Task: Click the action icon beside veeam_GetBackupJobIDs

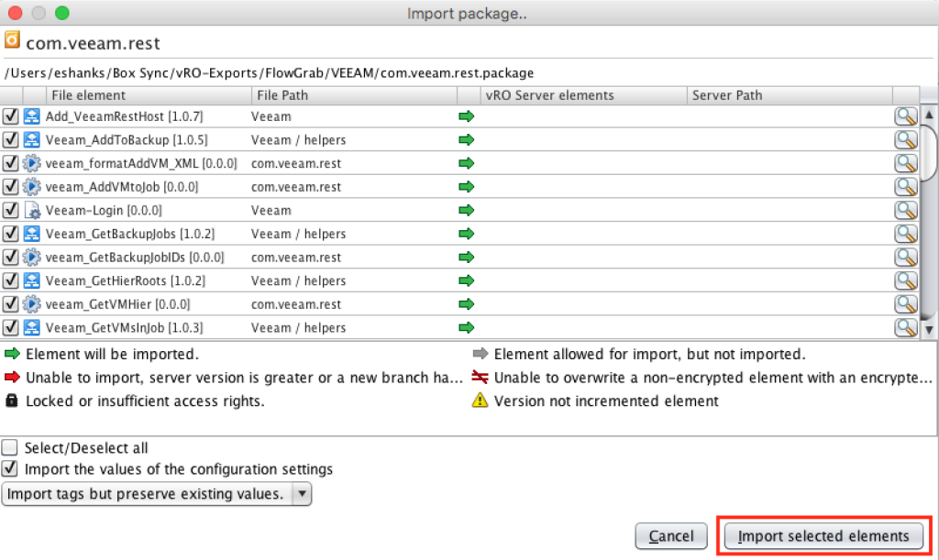Action: pos(31,257)
